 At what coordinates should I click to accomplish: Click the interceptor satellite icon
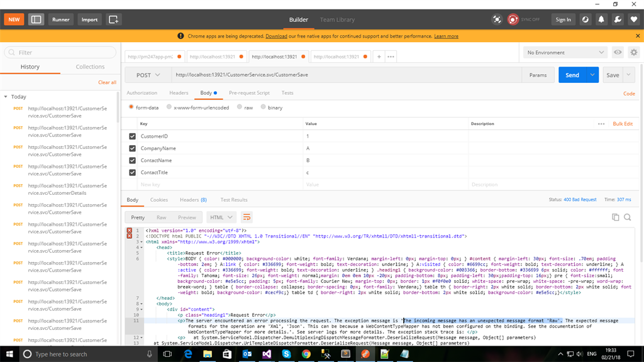(x=497, y=19)
